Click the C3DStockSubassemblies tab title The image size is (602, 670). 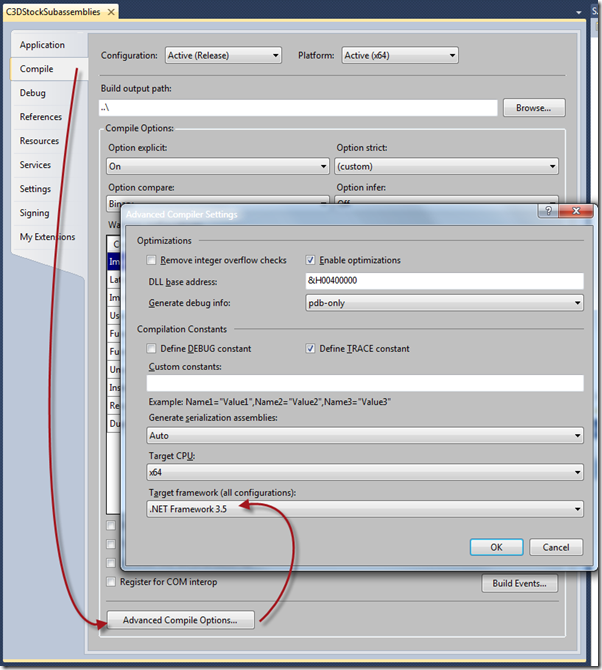[53, 12]
